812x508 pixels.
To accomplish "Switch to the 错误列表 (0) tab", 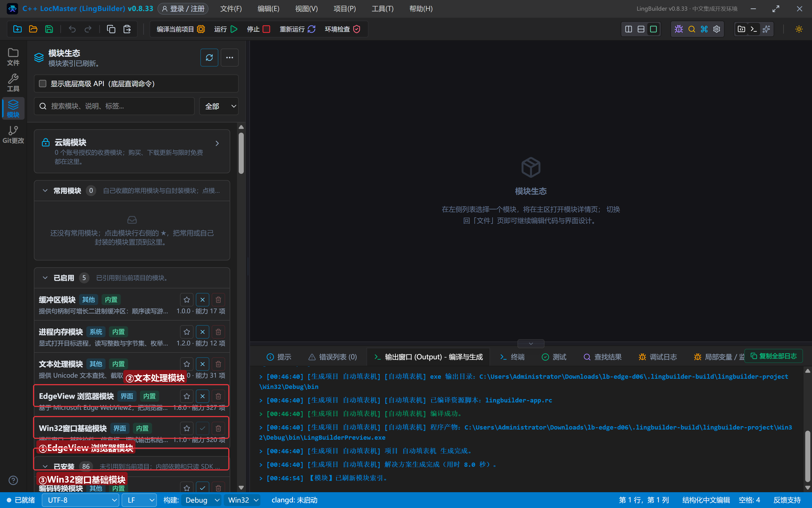I will pos(333,357).
